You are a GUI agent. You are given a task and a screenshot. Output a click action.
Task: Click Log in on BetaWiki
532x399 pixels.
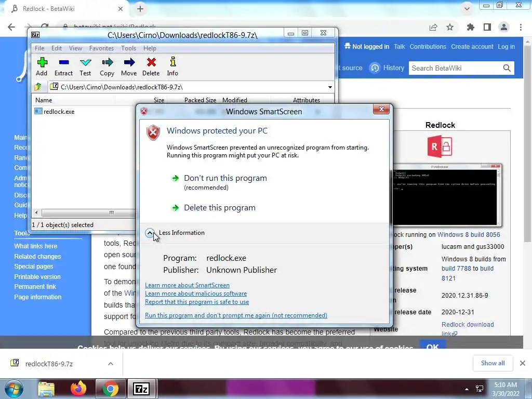tap(506, 47)
